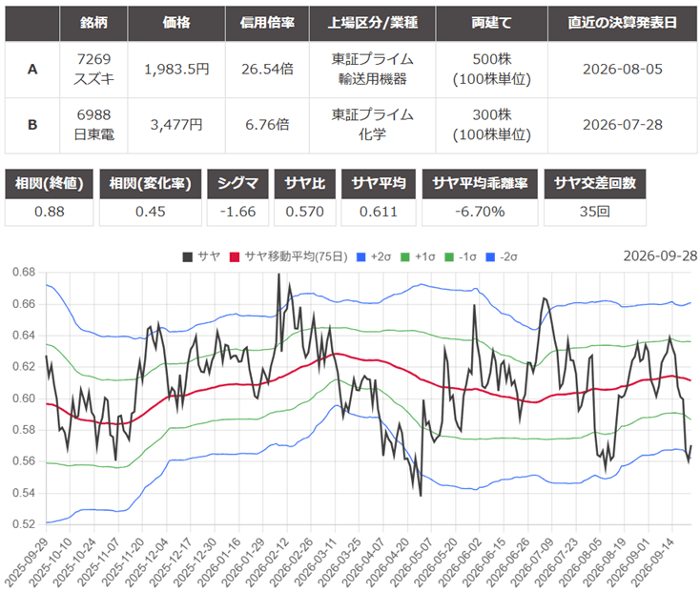This screenshot has height=592, width=700.
Task: Click the blue +2σ legend swatch
Action: tap(360, 257)
